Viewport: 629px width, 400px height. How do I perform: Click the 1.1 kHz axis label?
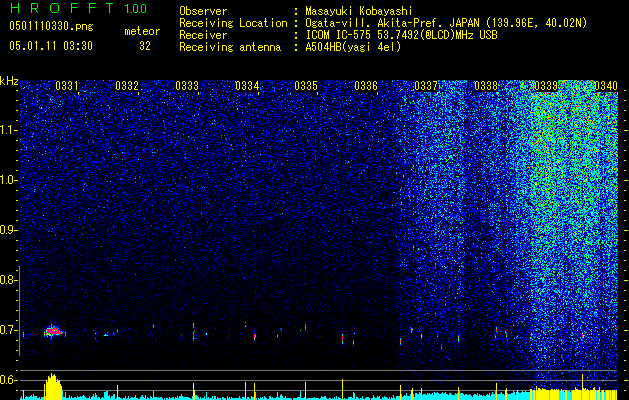click(x=7, y=130)
